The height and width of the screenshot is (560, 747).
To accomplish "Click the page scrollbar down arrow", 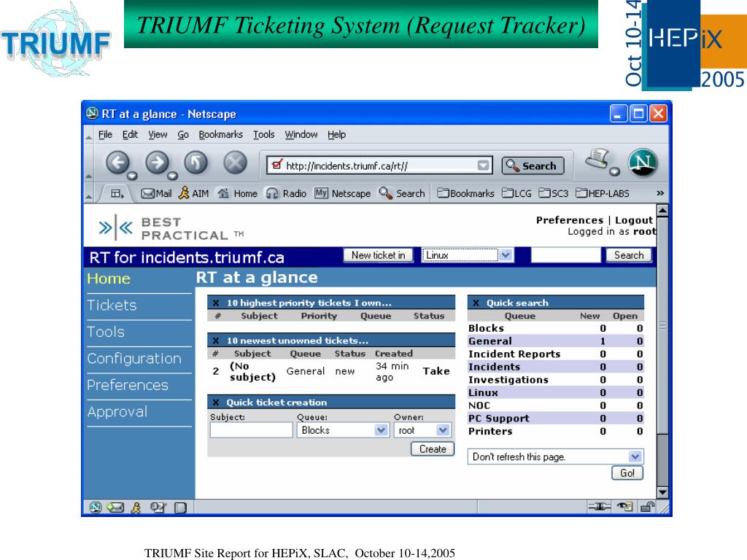I will click(x=662, y=492).
